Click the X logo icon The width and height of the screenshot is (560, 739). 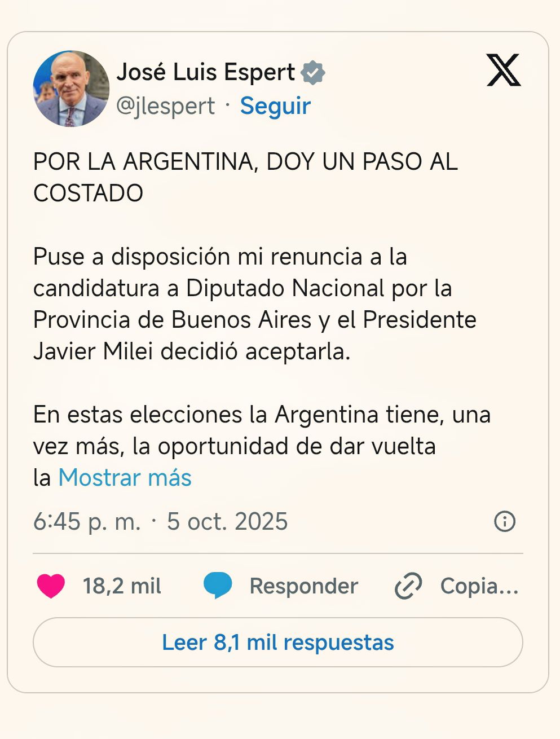point(503,71)
